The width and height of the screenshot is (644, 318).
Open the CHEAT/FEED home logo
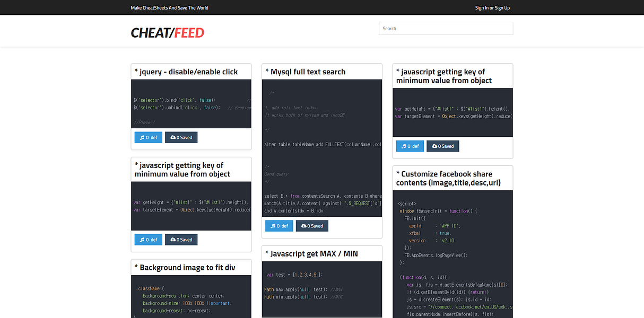168,32
